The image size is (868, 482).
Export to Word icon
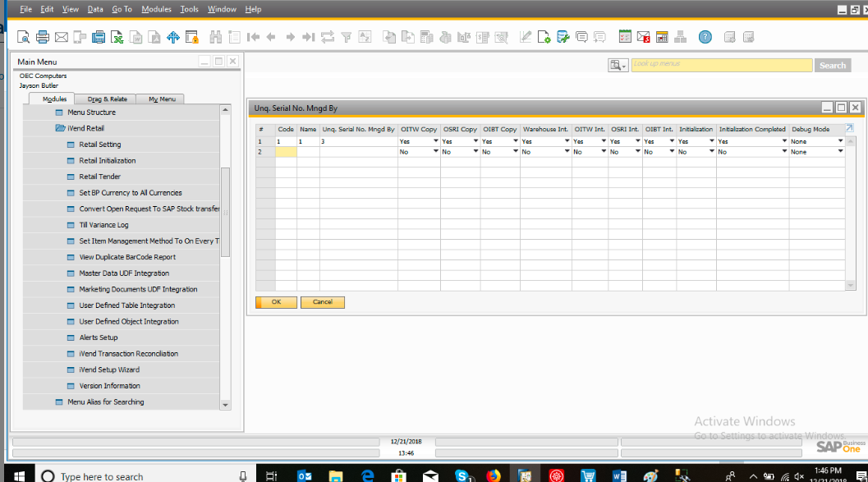[135, 37]
